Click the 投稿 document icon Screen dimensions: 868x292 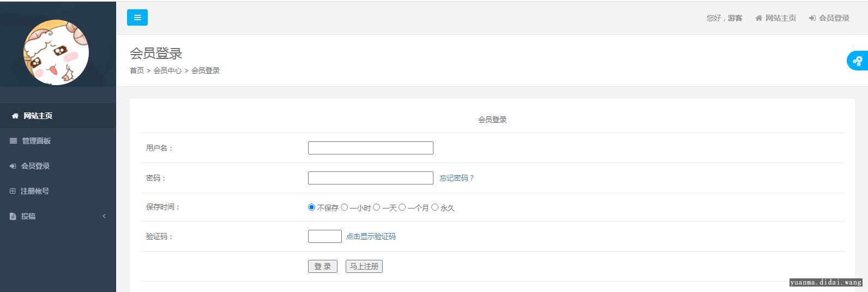click(13, 216)
